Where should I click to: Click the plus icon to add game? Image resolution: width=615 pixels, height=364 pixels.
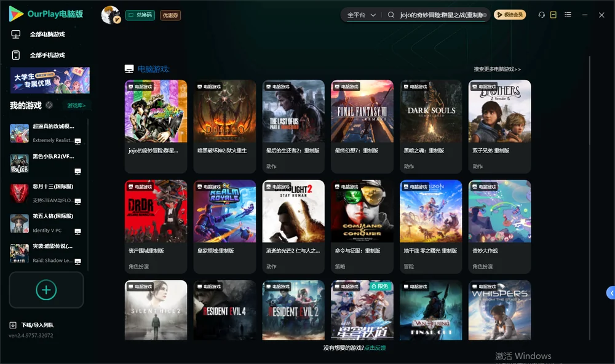46,290
